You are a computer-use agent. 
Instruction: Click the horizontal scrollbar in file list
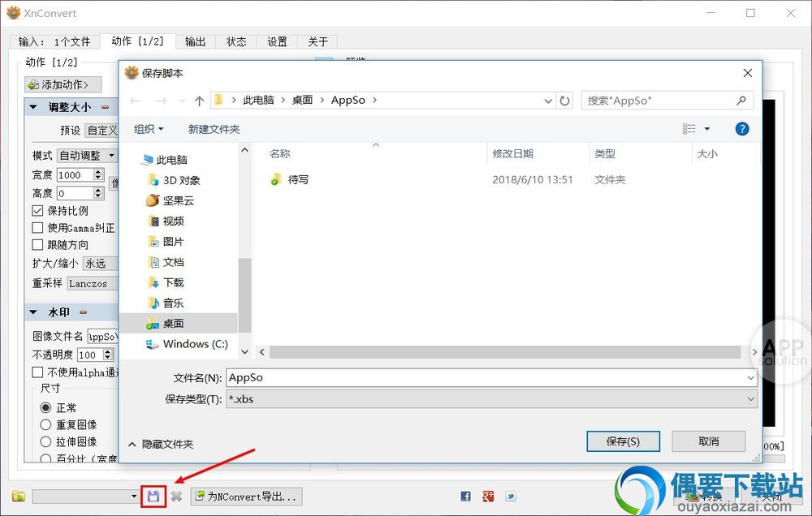tap(505, 352)
